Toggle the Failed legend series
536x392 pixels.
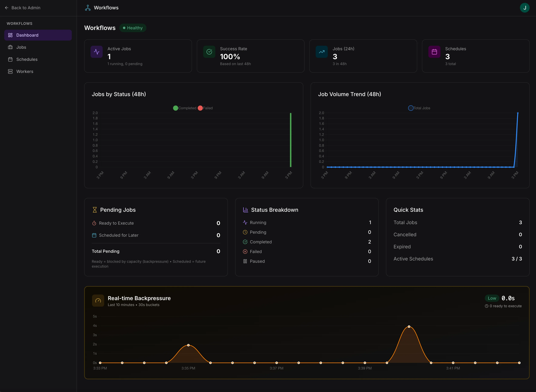(x=205, y=108)
